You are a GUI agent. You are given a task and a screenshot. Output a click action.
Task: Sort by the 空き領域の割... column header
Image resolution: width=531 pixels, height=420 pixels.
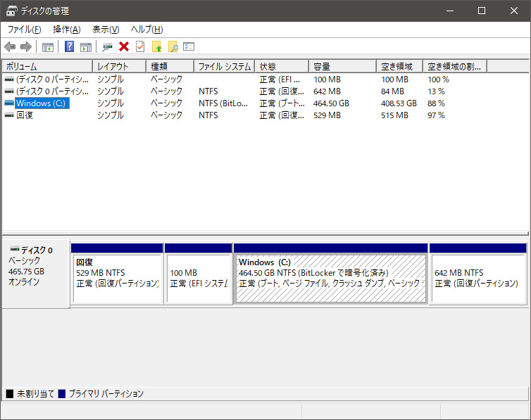(x=455, y=67)
